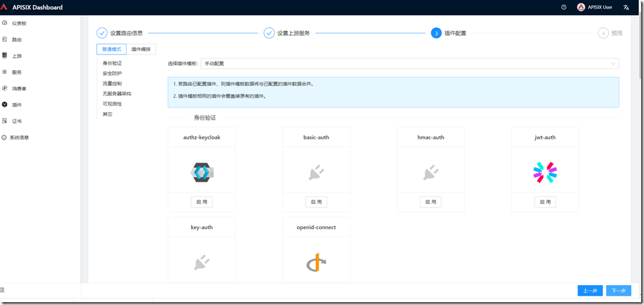Click the APISIX Dashboard title text

click(x=38, y=7)
